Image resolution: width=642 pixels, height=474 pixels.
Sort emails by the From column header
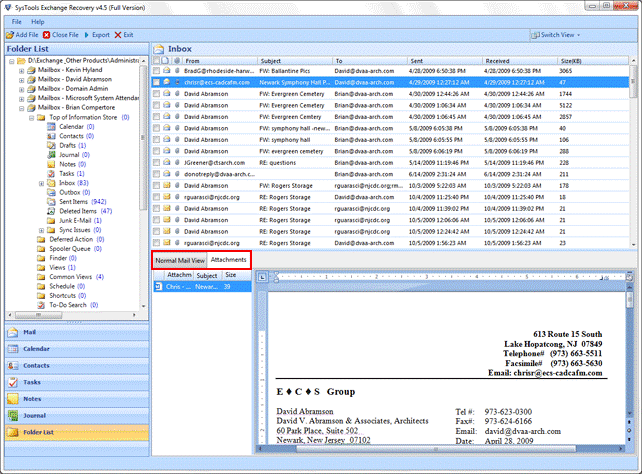point(220,61)
